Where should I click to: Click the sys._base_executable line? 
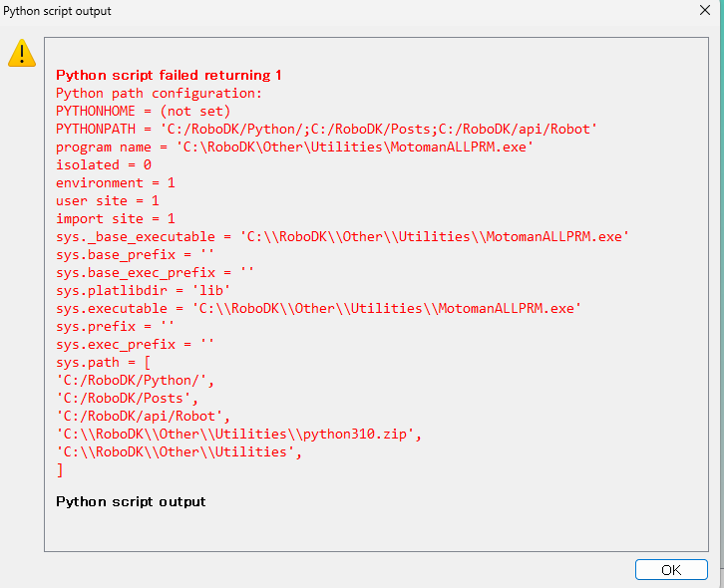pyautogui.click(x=342, y=236)
